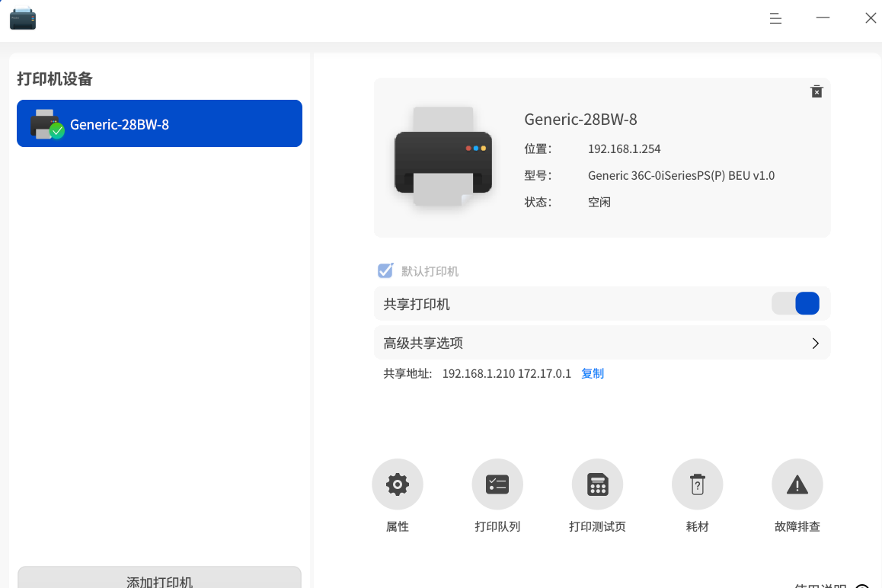Viewport: 882px width, 588px height.
Task: Click the model text Generic 36C-0iSeriesPS(P) BEU v1.0
Action: 681,175
